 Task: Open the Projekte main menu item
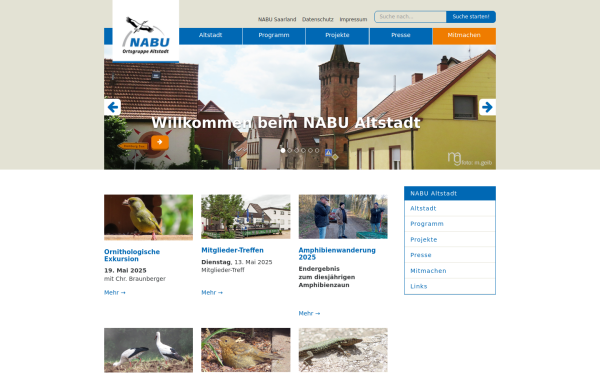[x=338, y=36]
